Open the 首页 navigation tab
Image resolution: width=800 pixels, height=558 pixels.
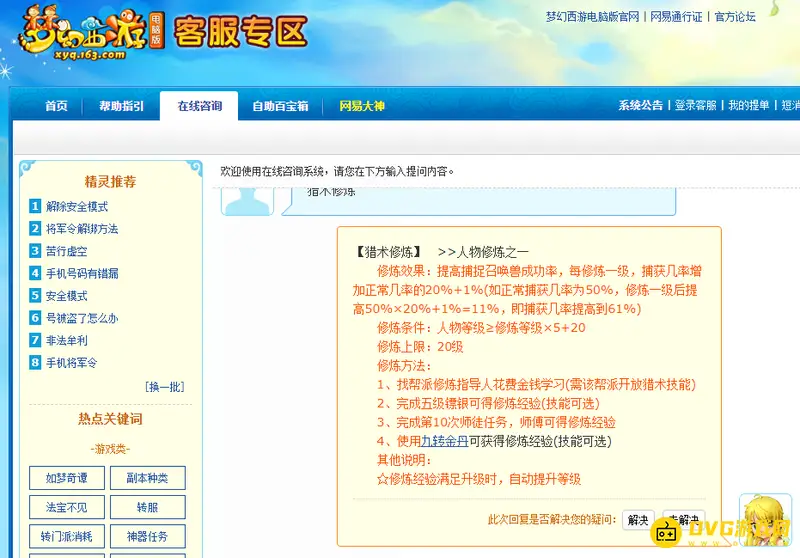[x=56, y=106]
